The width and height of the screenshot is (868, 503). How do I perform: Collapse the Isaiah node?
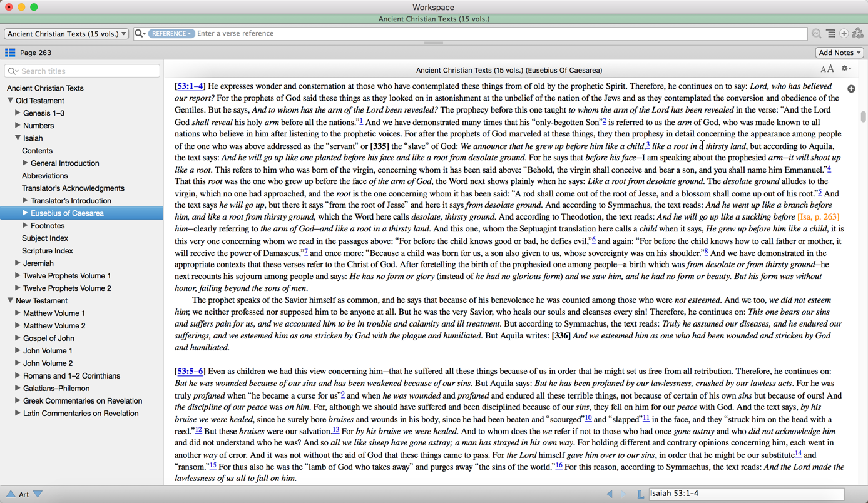[x=18, y=138]
